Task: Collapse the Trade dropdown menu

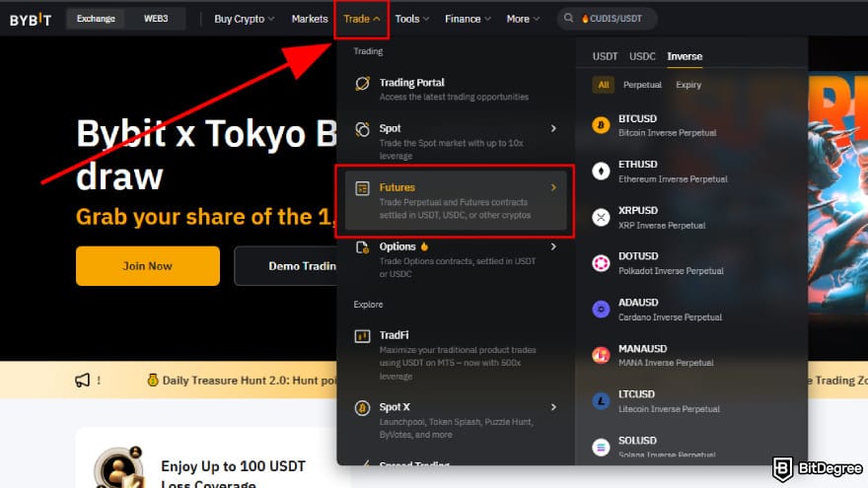Action: (x=361, y=19)
